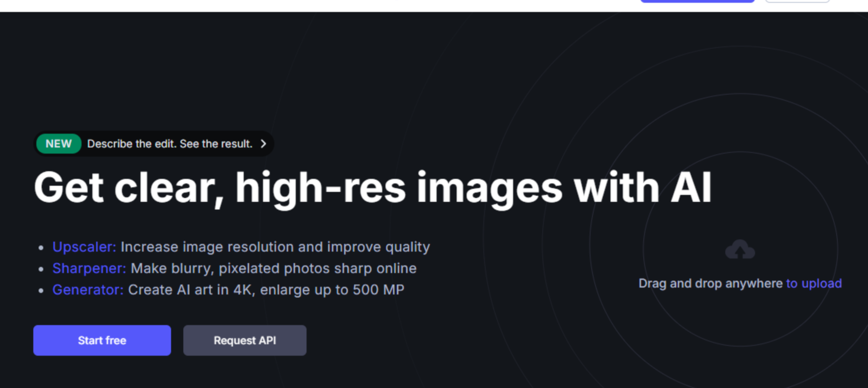The height and width of the screenshot is (388, 868).
Task: Visit the Generator link
Action: 88,290
